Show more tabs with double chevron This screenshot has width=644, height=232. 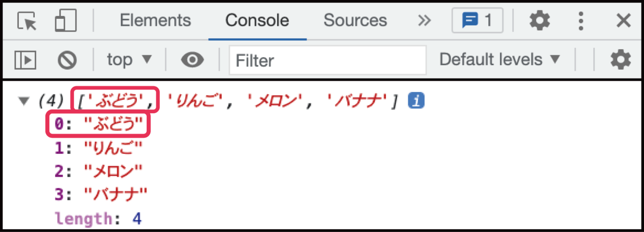(x=424, y=21)
